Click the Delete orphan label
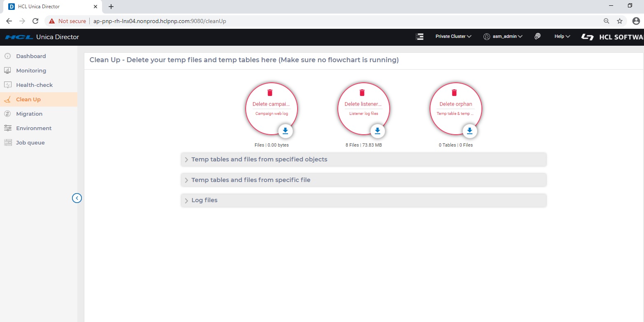This screenshot has width=644, height=322. [456, 104]
